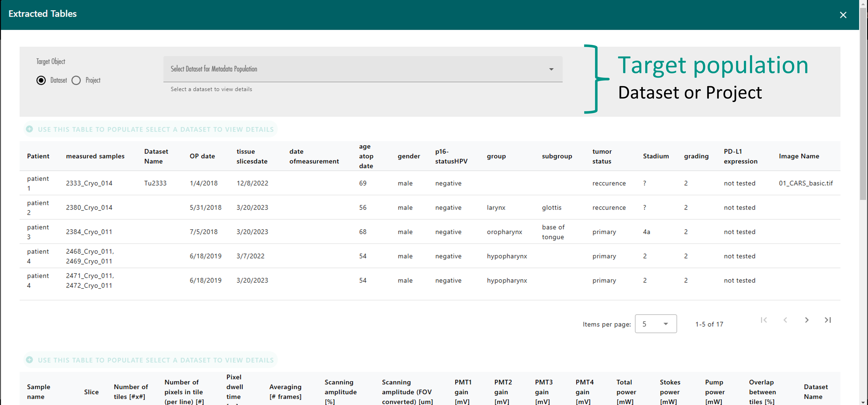
Task: Click the Pump power column header
Action: 715,392
